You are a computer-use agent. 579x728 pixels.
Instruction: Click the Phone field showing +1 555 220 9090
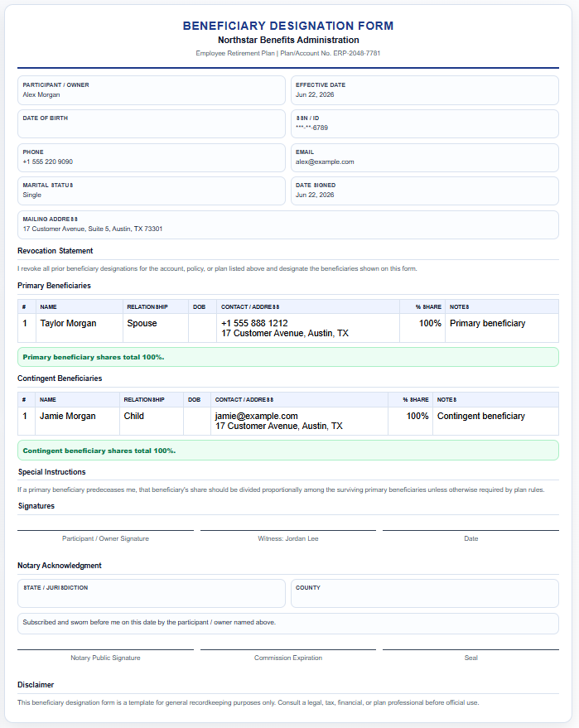pyautogui.click(x=152, y=157)
